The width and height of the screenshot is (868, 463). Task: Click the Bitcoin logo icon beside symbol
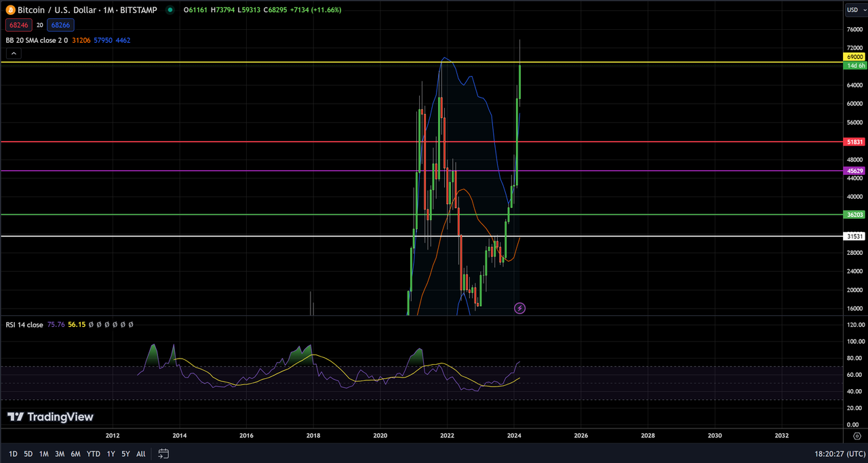pyautogui.click(x=10, y=10)
